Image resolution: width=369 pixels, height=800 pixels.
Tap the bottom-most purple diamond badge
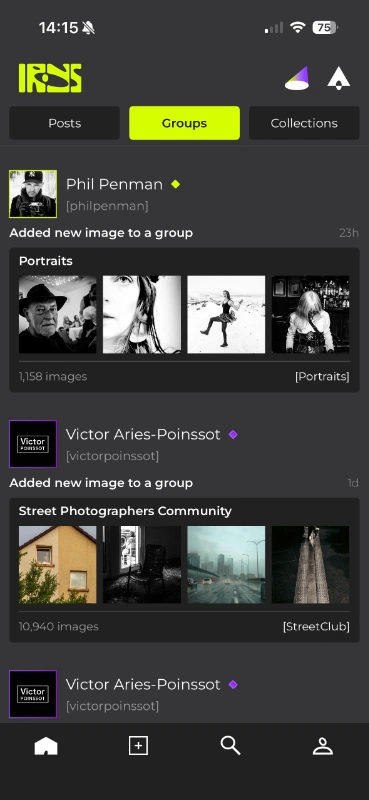click(233, 684)
